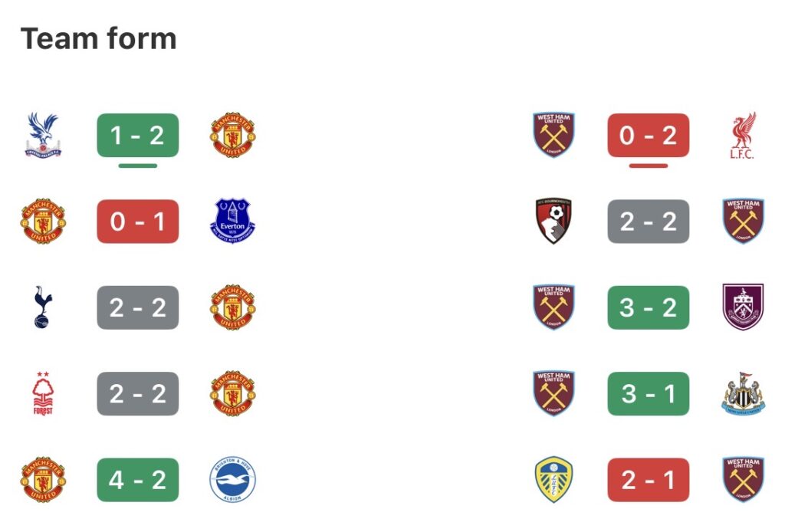This screenshot has height=532, width=785.
Task: Click the red 2 - 1 Leeds result
Action: [648, 479]
